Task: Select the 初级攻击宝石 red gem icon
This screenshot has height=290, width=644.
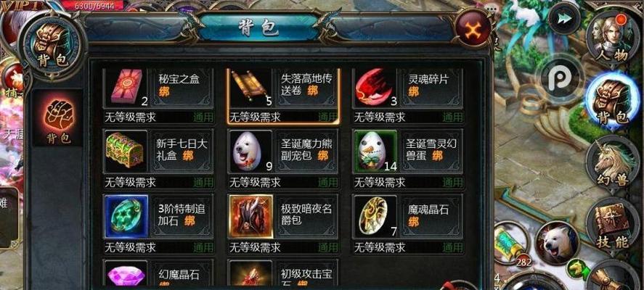Action: tap(251, 275)
